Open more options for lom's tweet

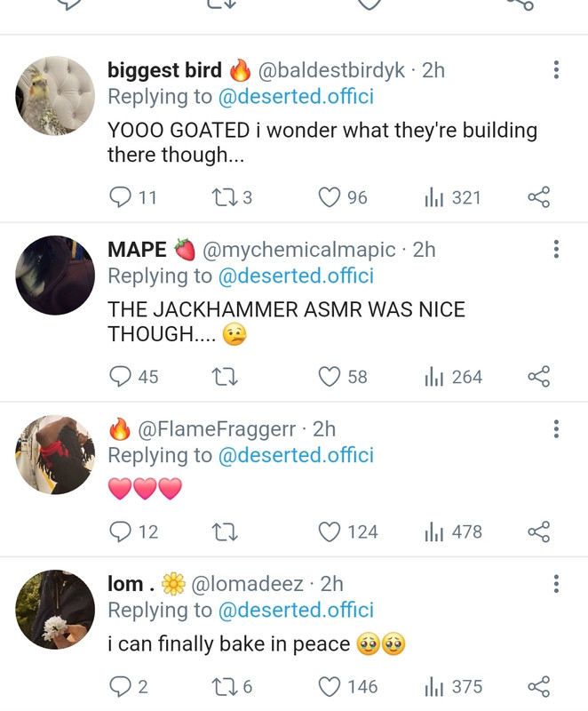(x=556, y=584)
